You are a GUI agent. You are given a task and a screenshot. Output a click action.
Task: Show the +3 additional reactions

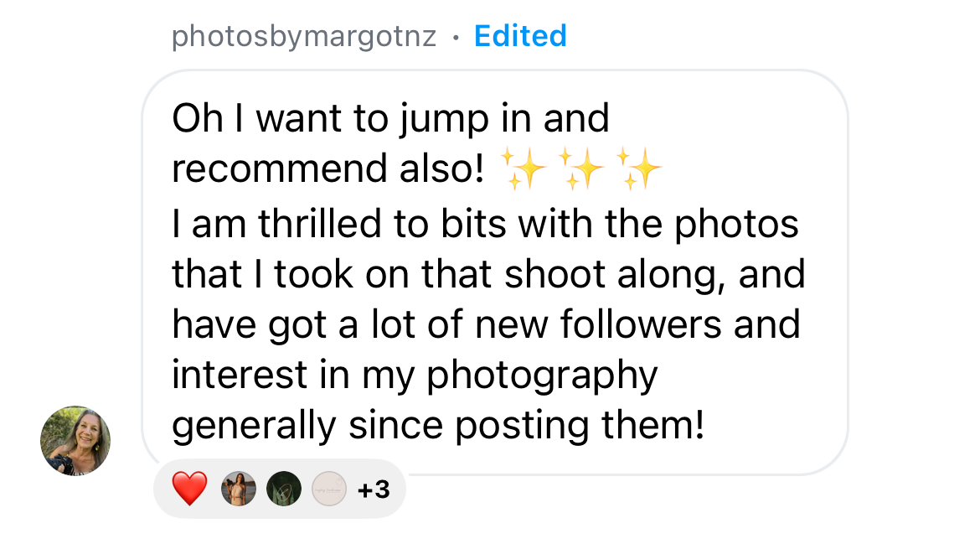coord(373,489)
